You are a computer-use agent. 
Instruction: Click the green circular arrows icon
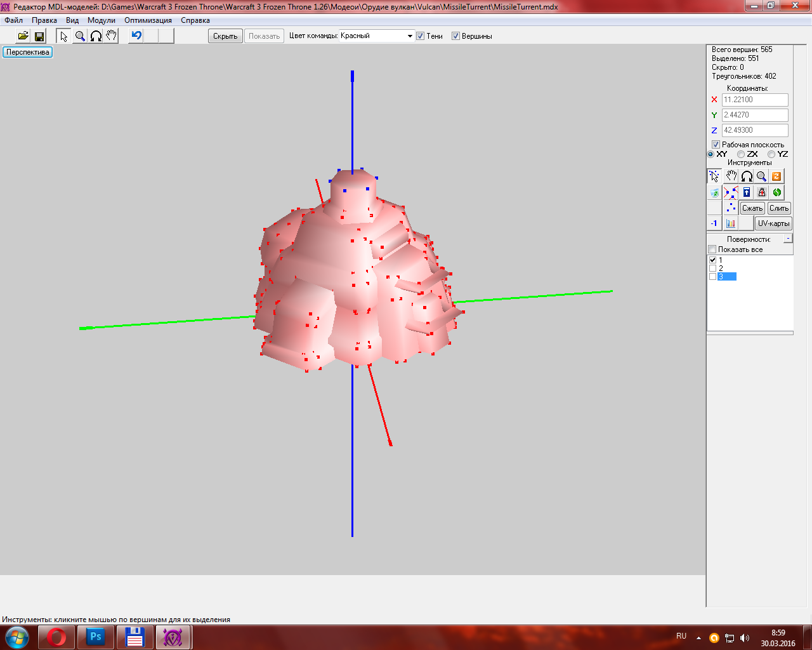click(x=776, y=192)
